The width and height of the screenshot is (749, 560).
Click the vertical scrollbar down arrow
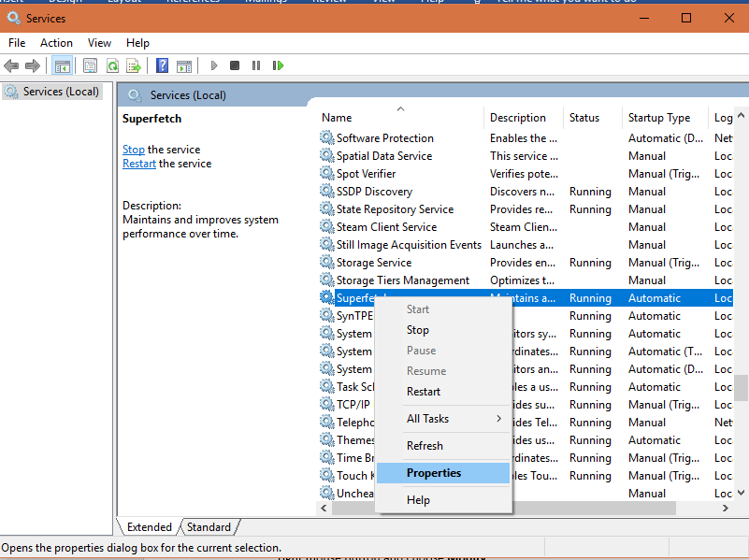(741, 493)
